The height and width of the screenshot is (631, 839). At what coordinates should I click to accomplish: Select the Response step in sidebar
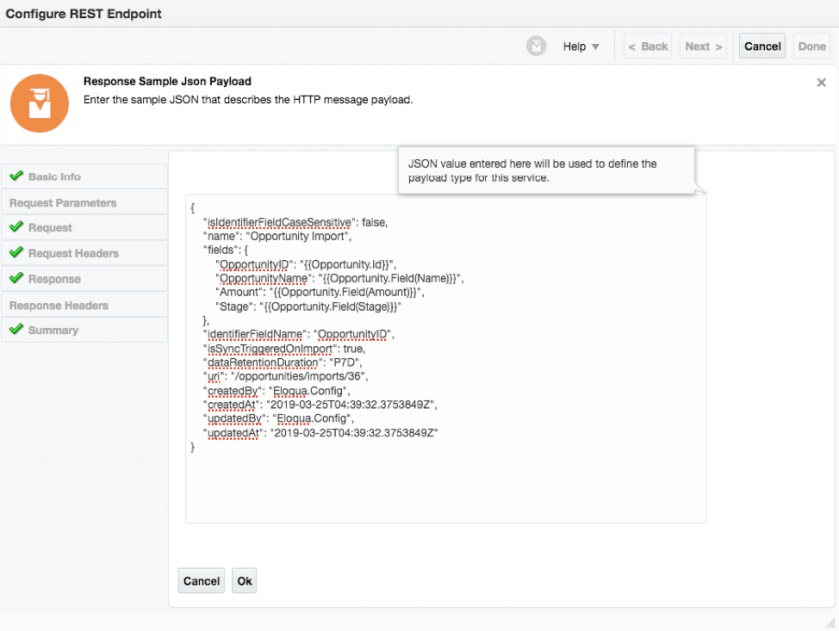pyautogui.click(x=54, y=279)
